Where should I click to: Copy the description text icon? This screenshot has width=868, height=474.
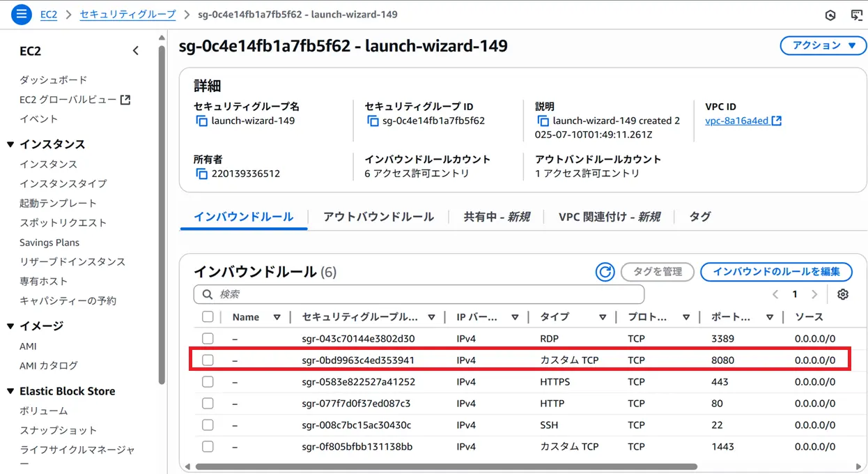click(543, 121)
